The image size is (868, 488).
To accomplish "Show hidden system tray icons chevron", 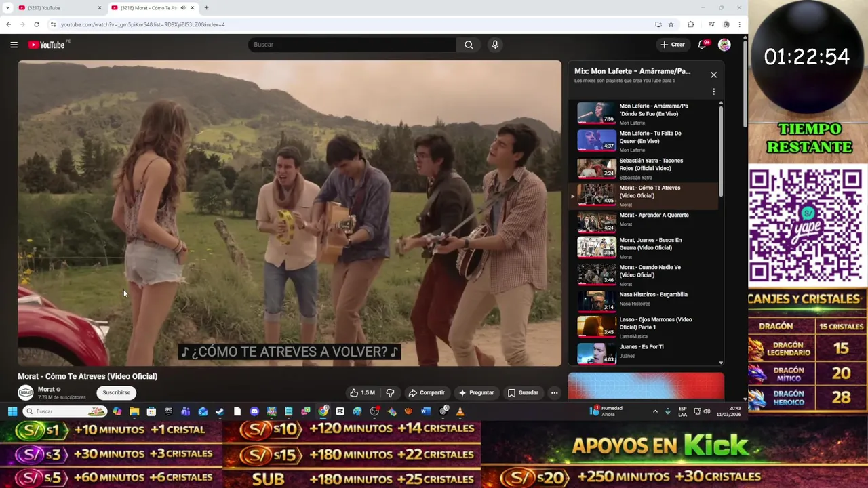I will point(655,411).
